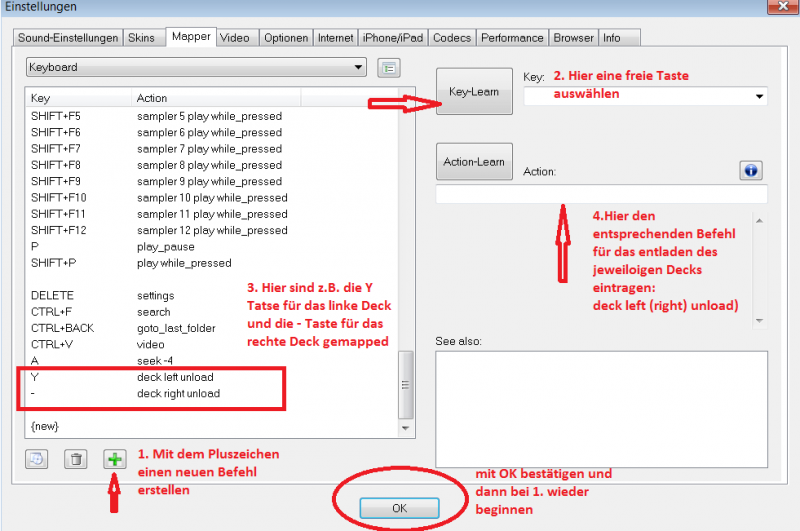Select the SHIFT+F7 mapping row
Image resolution: width=800 pixels, height=531 pixels.
(211, 149)
